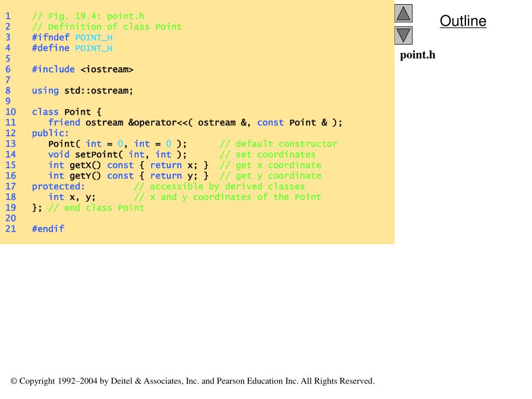
Task: Click the getX() const function
Action: tap(128, 165)
